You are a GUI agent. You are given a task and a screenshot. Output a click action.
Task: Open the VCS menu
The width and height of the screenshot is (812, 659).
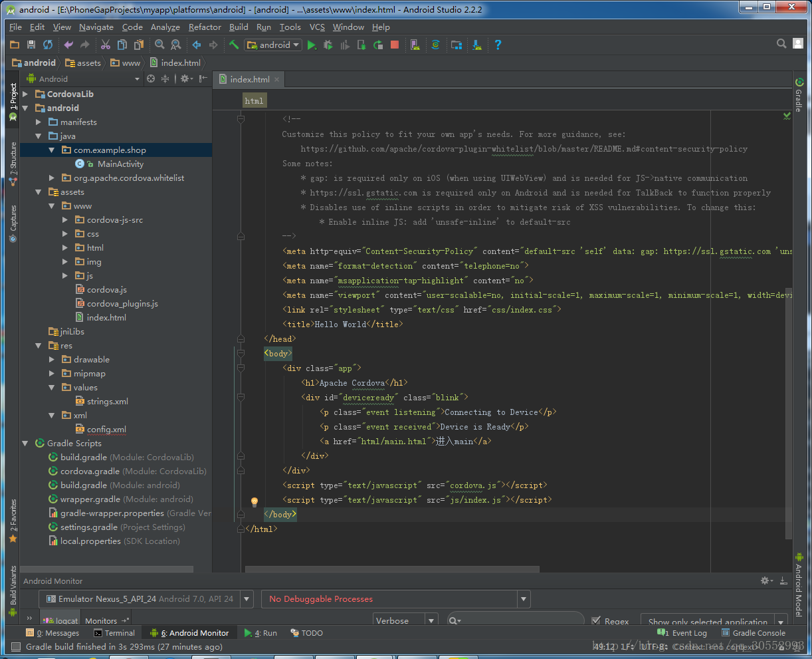317,27
